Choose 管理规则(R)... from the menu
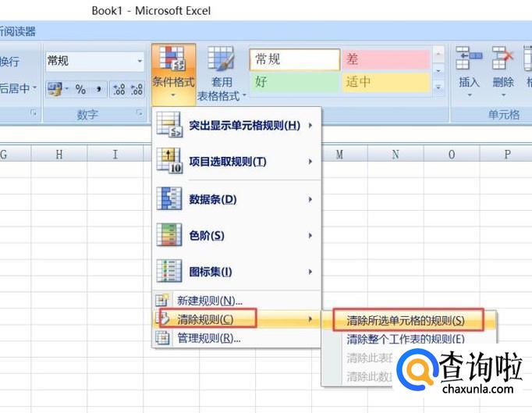The image size is (532, 413). click(236, 338)
